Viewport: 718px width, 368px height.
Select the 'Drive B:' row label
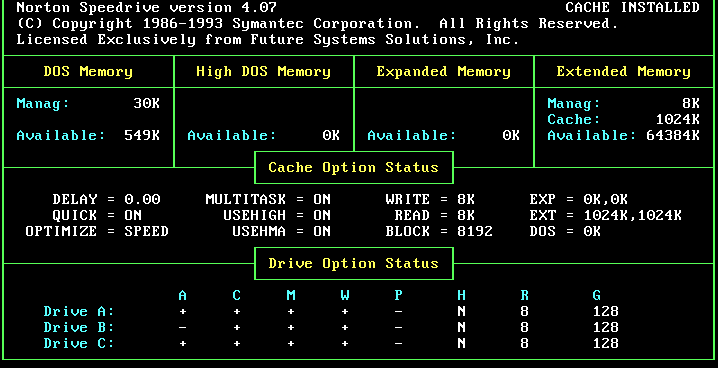coord(79,328)
